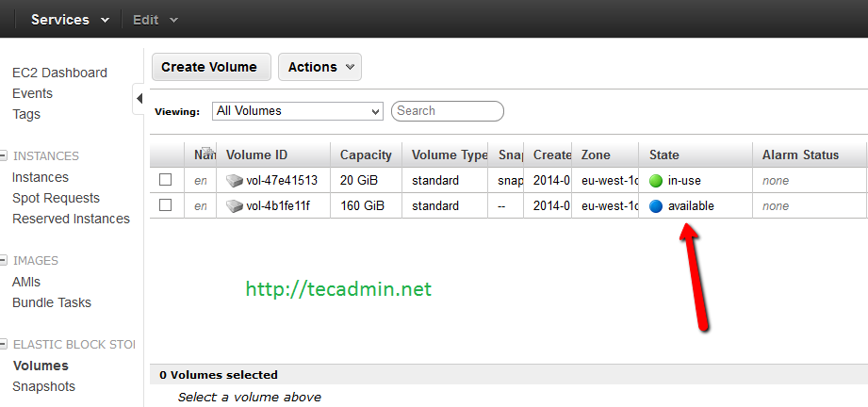Click the tag icon in Name column header
Viewport: 868px width, 407px height.
[x=207, y=151]
